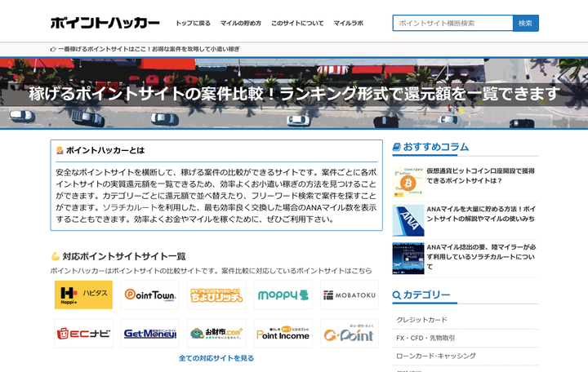
Task: Click the カテゴリー heading
Action: [x=426, y=294]
